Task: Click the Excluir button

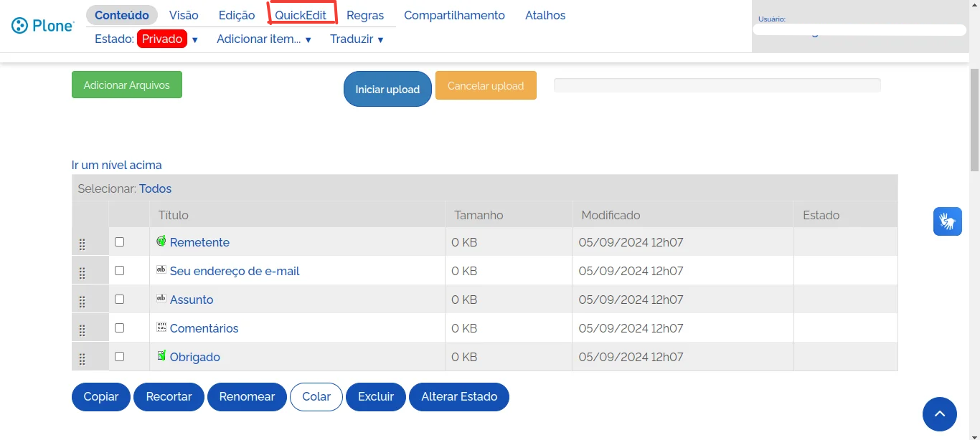Action: click(x=376, y=396)
